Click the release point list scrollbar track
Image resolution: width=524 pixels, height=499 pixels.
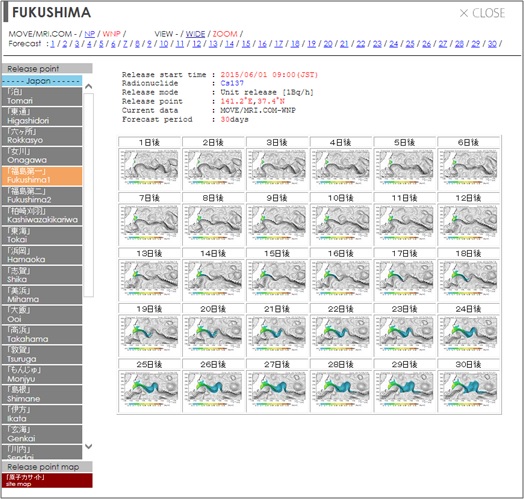tap(89, 195)
